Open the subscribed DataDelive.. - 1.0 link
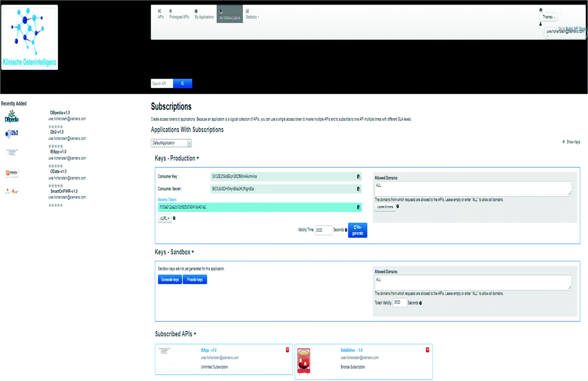The width and height of the screenshot is (588, 381). click(x=352, y=350)
